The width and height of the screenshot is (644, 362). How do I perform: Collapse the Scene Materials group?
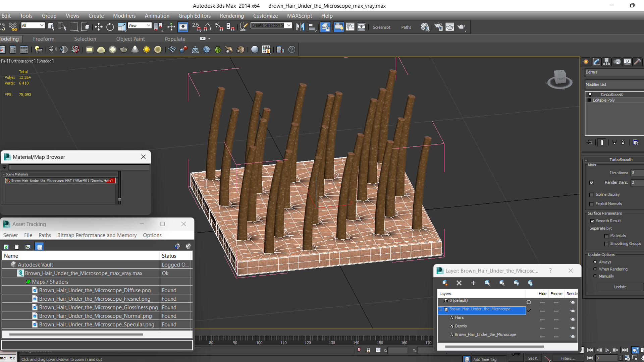(x=4, y=174)
